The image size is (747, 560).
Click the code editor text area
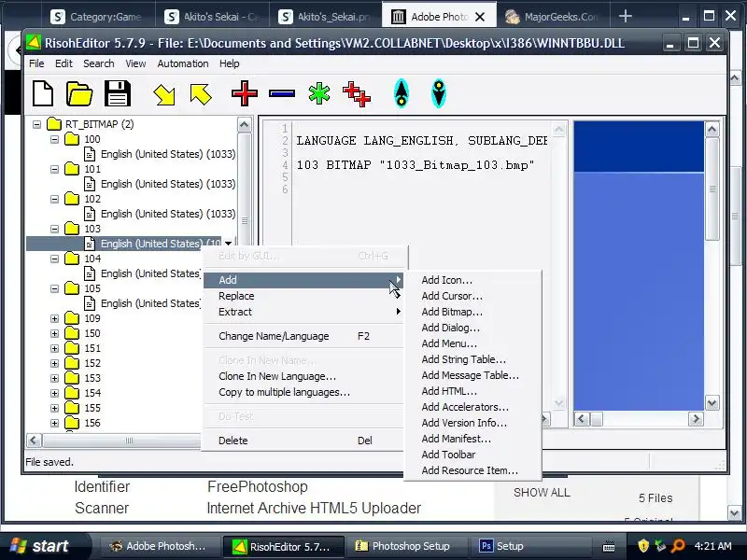pos(422,267)
